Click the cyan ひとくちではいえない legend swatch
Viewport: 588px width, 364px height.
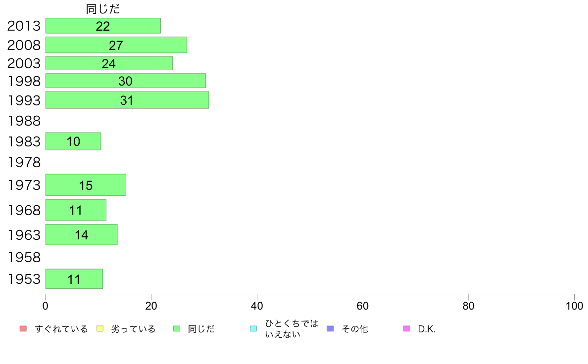coord(253,329)
